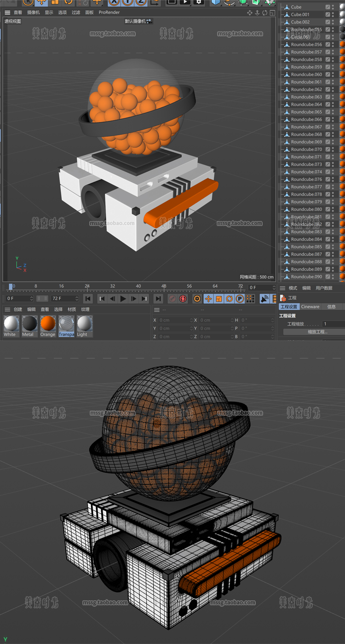
Task: Go to end of animation button
Action: tap(158, 299)
